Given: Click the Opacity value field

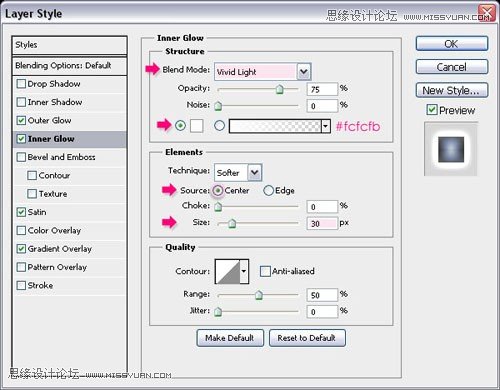Looking at the screenshot, I should click(322, 89).
